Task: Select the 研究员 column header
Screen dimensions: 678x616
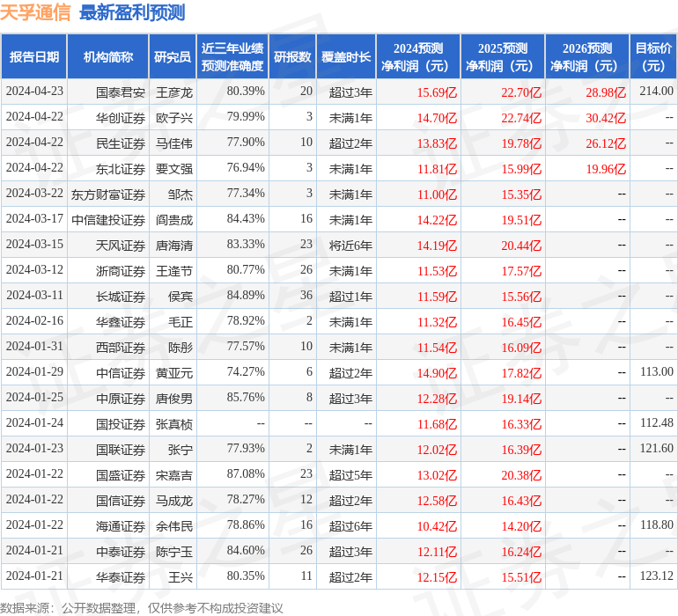Action: pyautogui.click(x=173, y=56)
